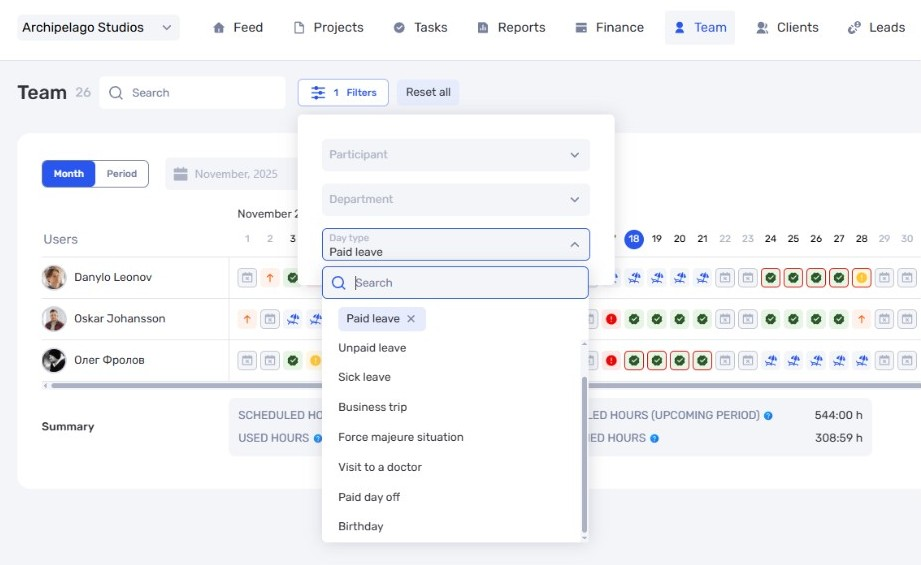Go to the Clients tab
The image size is (921, 565).
pyautogui.click(x=787, y=28)
